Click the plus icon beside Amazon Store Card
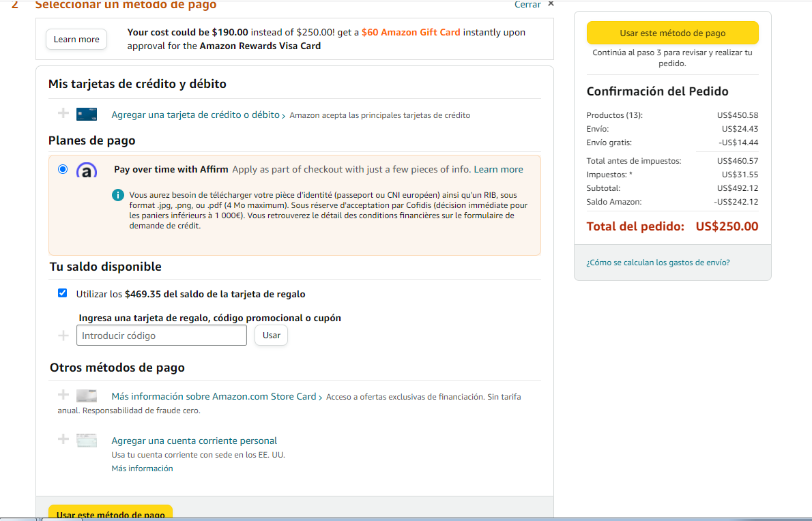The width and height of the screenshot is (812, 521). (63, 395)
